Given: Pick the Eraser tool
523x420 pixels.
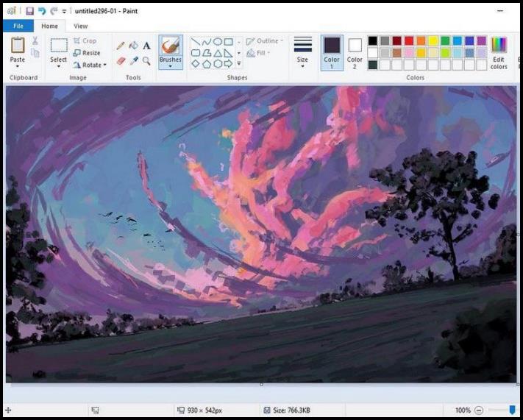Looking at the screenshot, I should tap(121, 61).
